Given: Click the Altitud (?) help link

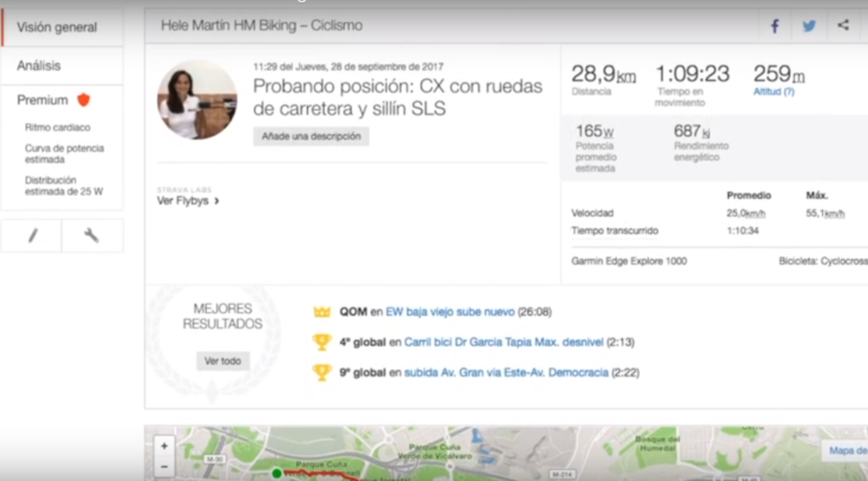Looking at the screenshot, I should 773,91.
